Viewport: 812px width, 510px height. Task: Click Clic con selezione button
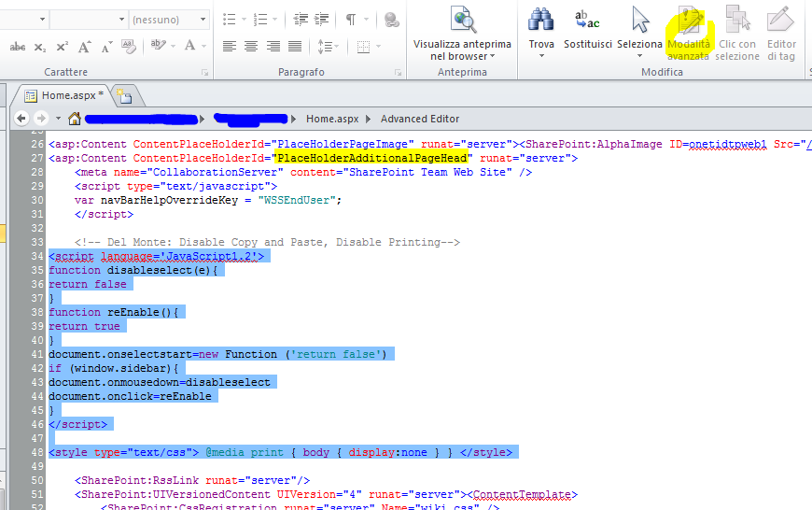point(737,34)
